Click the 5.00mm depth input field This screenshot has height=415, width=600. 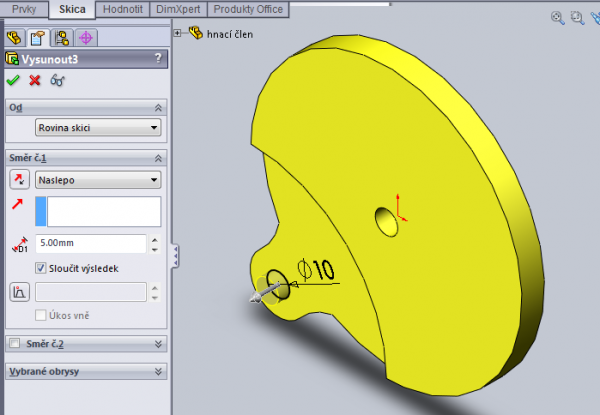tap(90, 243)
